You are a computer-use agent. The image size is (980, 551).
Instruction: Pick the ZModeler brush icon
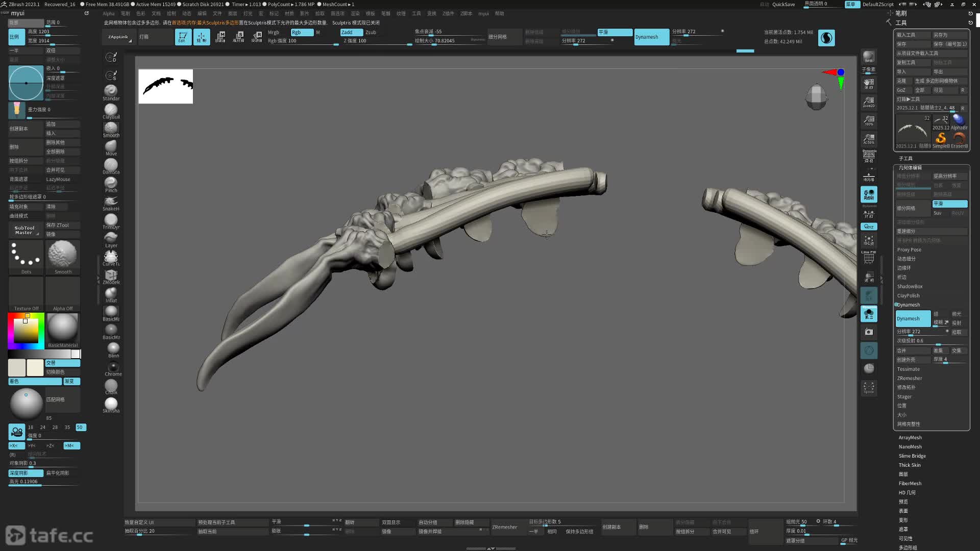(111, 276)
